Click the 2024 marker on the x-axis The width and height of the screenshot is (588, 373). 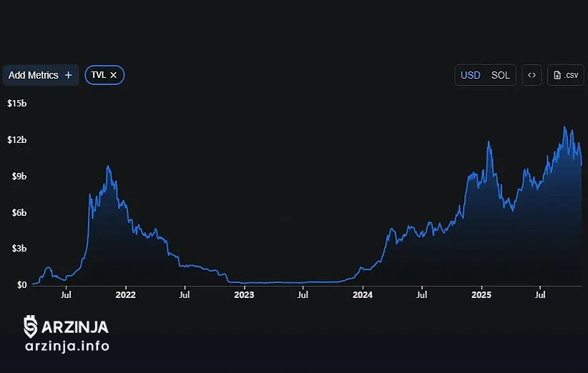(363, 294)
